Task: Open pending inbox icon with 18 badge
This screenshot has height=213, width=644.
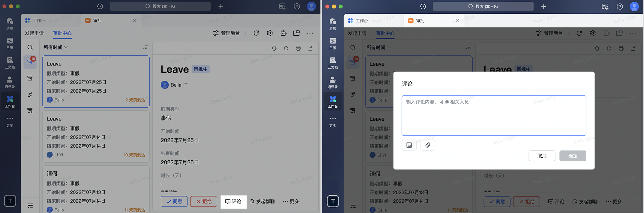Action: coord(30,62)
